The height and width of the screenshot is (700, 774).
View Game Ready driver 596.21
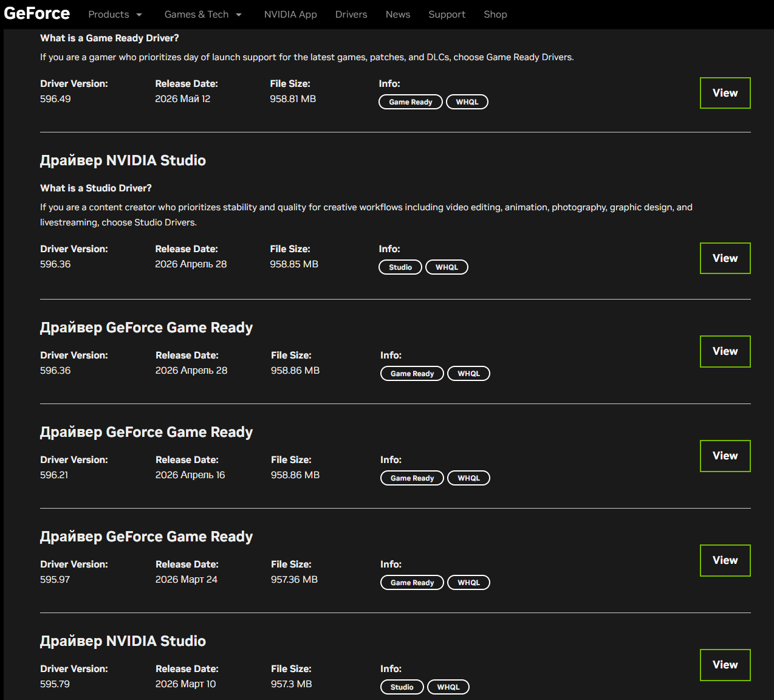(x=725, y=456)
